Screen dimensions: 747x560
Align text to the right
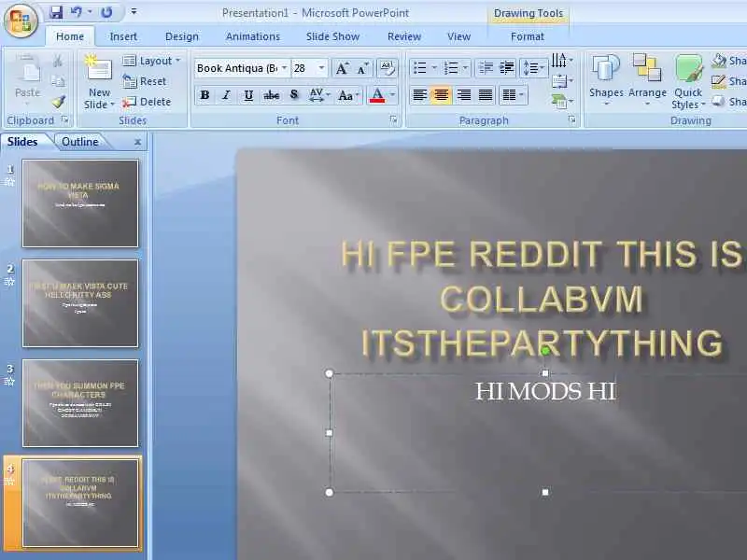(463, 95)
